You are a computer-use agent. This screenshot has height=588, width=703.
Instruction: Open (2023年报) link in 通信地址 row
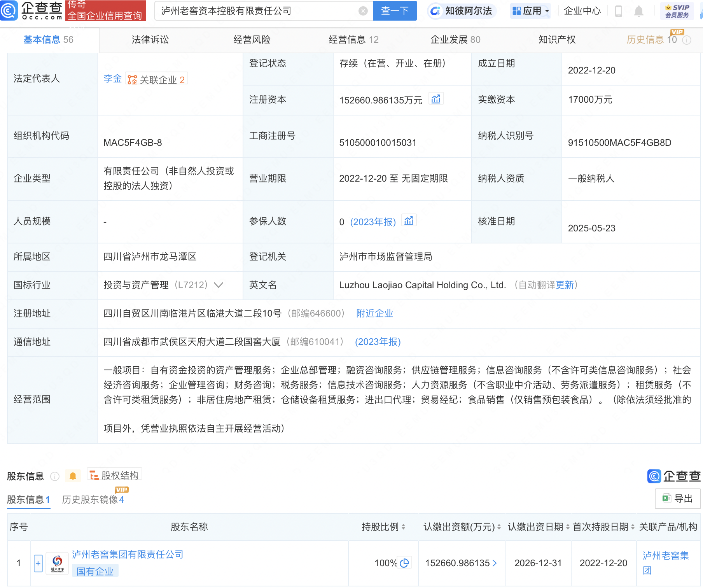tap(378, 342)
